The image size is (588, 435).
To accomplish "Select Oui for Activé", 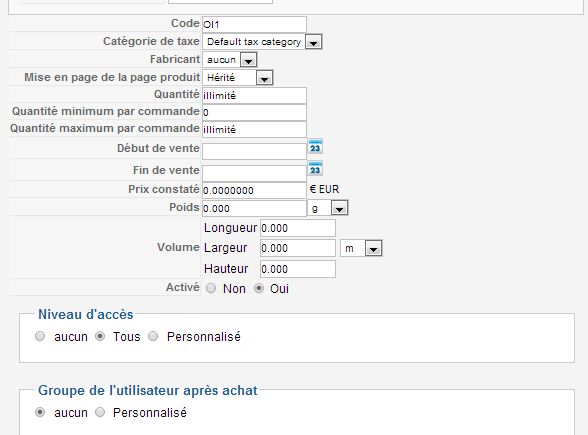I will tap(259, 288).
